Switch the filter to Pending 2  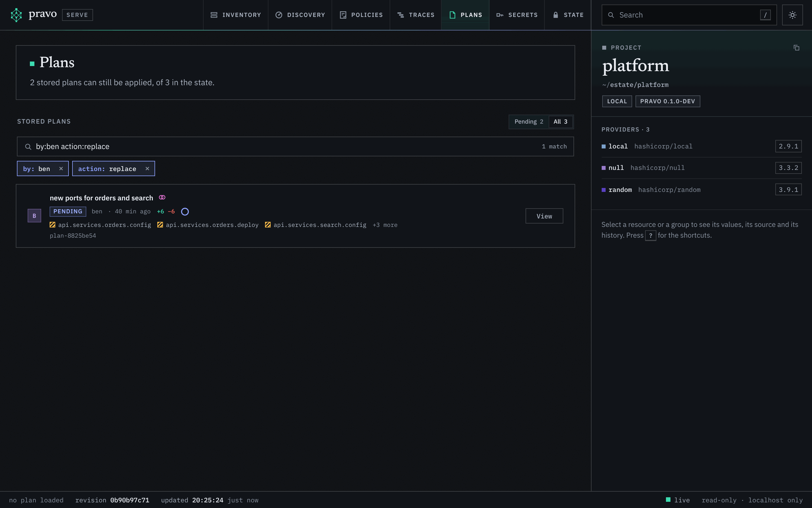(x=529, y=122)
